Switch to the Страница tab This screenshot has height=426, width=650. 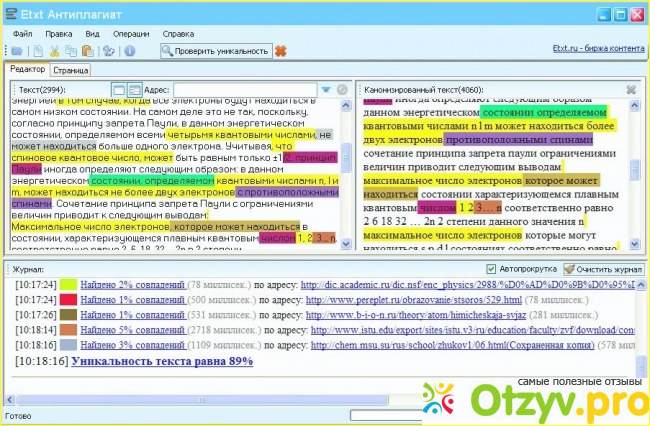(x=70, y=70)
